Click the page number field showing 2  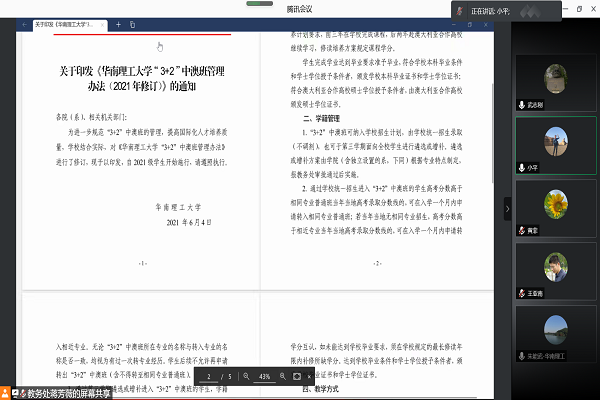pos(209,377)
